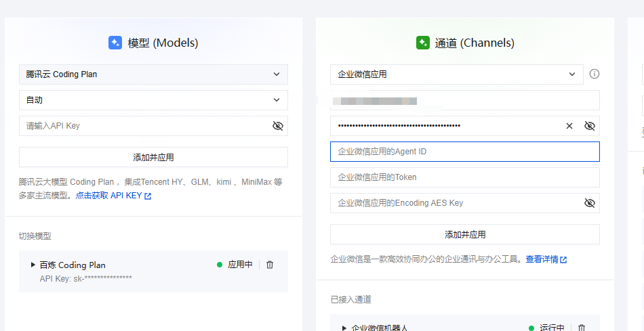
Task: Click 添加并应用 button under Channels
Action: pyautogui.click(x=464, y=234)
